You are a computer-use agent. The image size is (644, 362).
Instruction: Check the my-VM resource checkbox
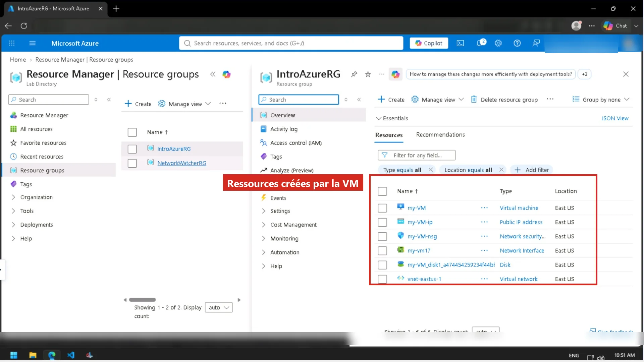click(382, 208)
